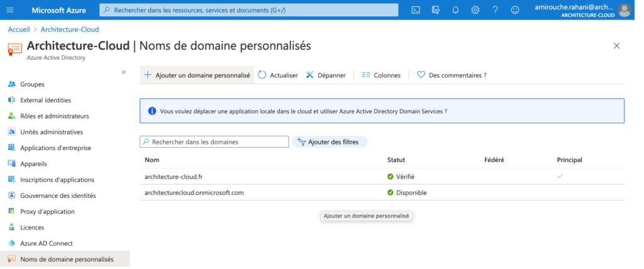Open the account avatar menu
The width and height of the screenshot is (644, 269).
[x=625, y=10]
